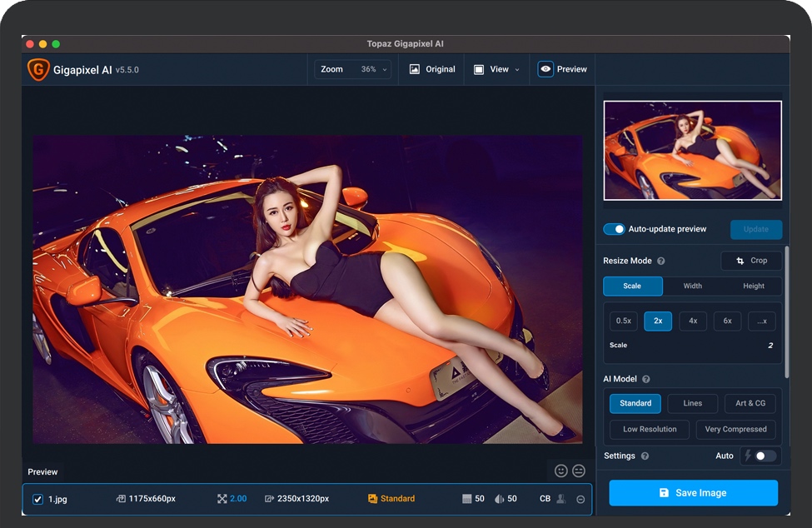
Task: Click the face refinement icon in file row
Action: tap(561, 499)
